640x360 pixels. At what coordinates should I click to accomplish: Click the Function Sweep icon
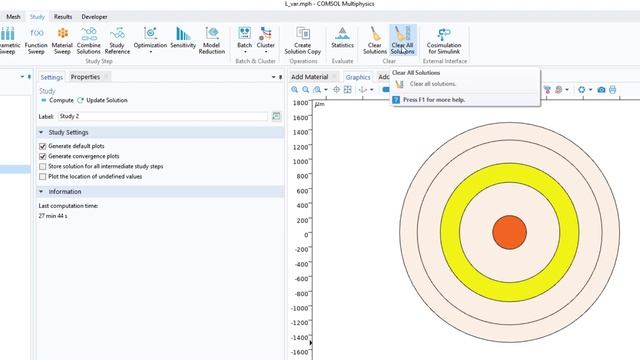(x=36, y=33)
